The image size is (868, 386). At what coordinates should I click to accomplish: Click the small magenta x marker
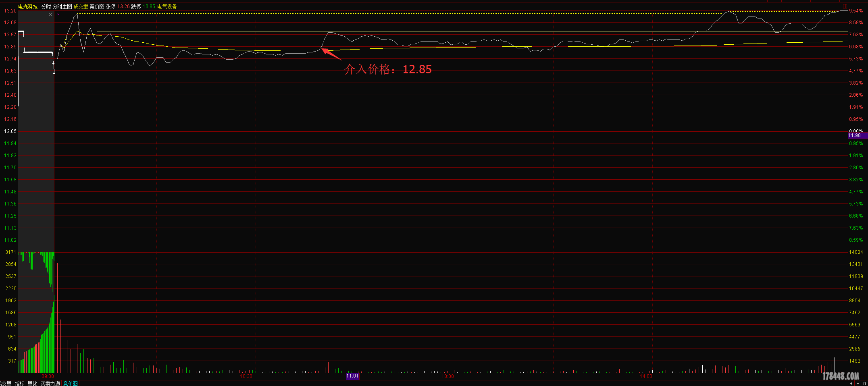pos(58,14)
